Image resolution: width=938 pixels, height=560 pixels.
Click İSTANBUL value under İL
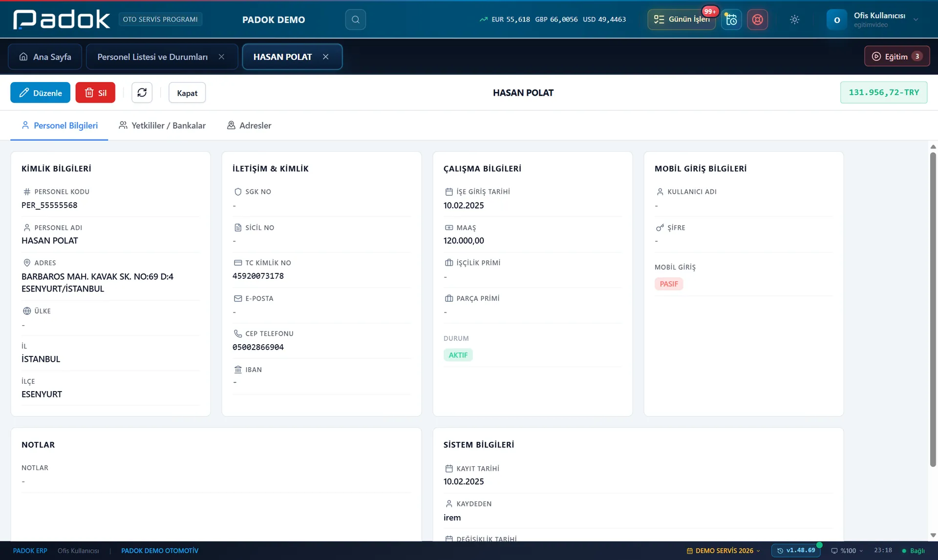click(41, 359)
